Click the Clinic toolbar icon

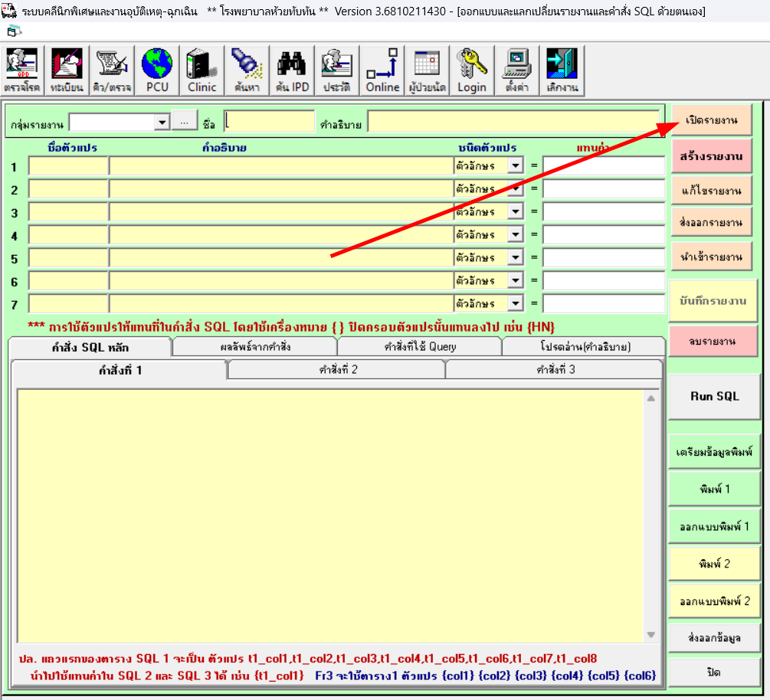202,71
